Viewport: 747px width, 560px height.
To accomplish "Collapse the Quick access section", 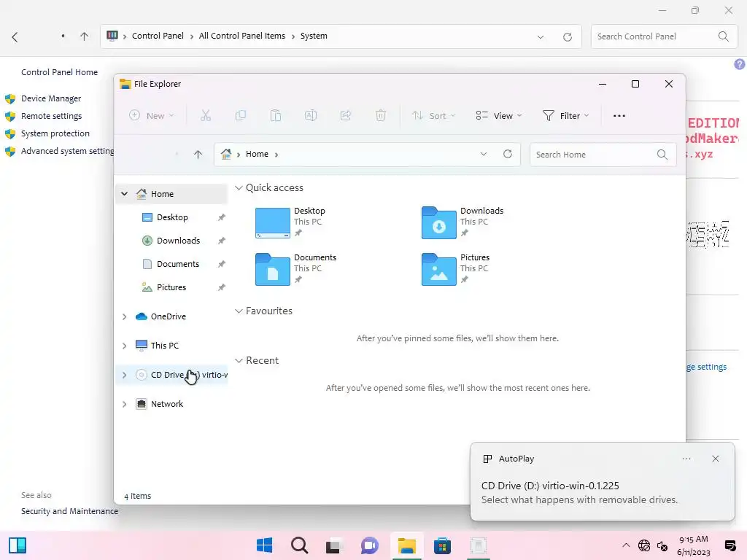I will coord(239,188).
